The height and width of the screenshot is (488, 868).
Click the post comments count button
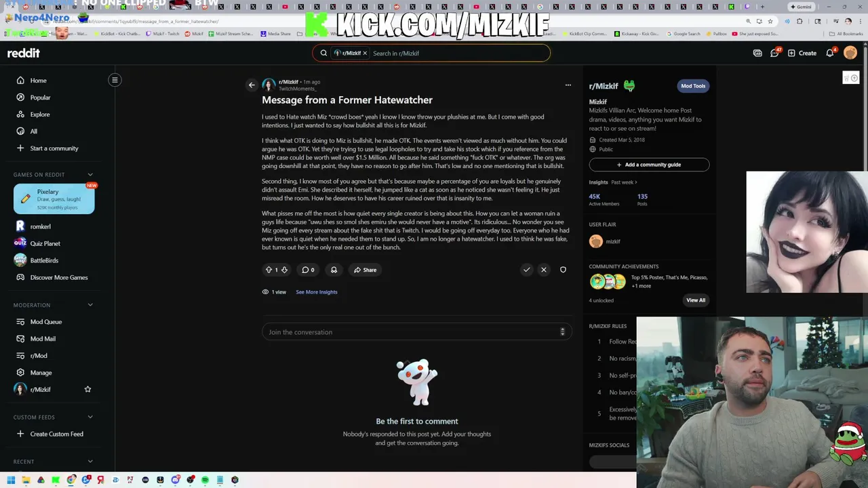pyautogui.click(x=308, y=270)
